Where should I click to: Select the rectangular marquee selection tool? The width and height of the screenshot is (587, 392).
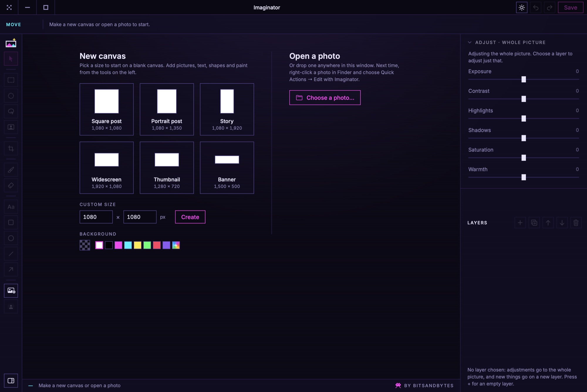(11, 80)
